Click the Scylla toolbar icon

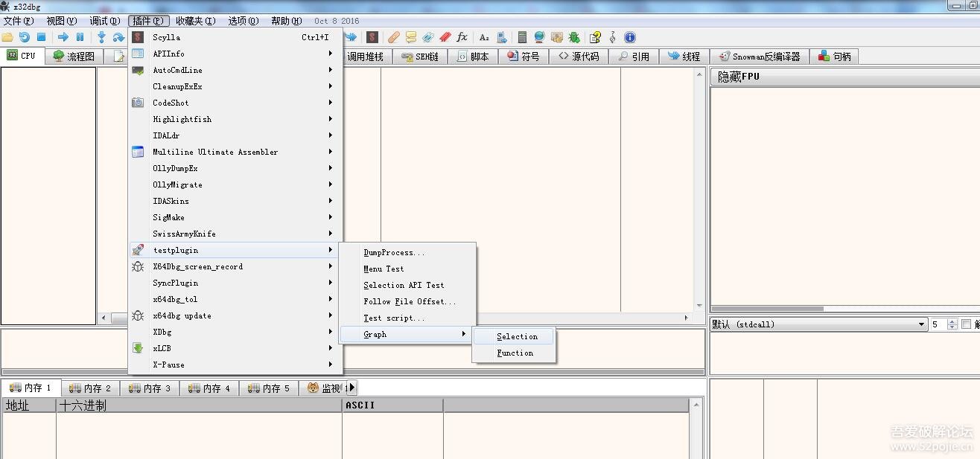372,37
